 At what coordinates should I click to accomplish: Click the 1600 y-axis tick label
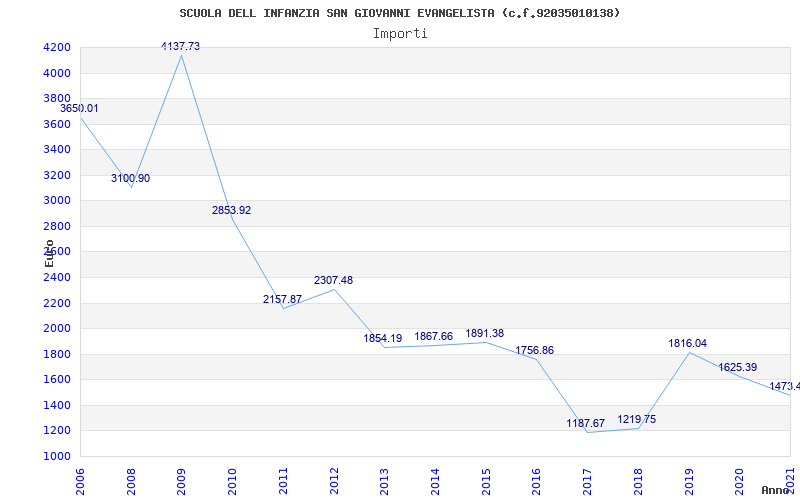tap(57, 380)
